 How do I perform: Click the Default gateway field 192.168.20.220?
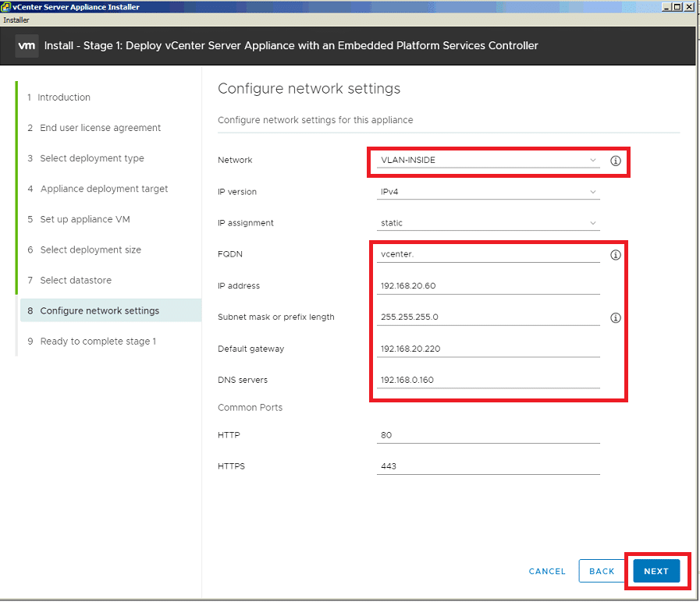pyautogui.click(x=488, y=349)
